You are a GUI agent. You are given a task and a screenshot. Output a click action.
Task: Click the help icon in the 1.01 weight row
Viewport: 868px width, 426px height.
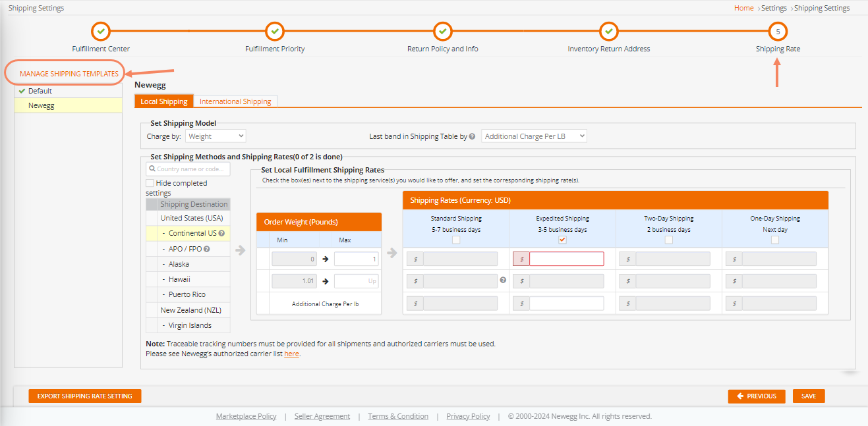(x=503, y=280)
